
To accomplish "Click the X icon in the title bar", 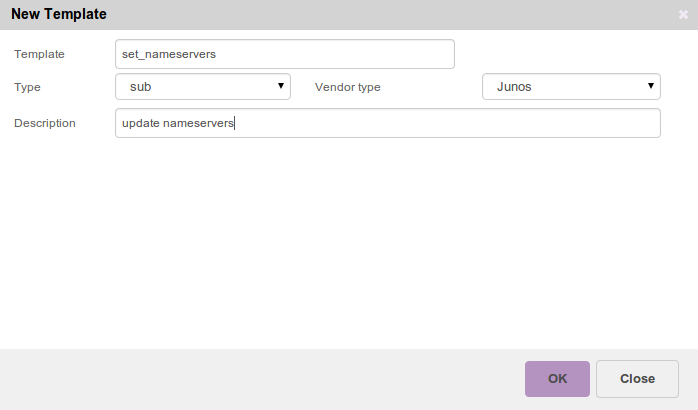I will [x=682, y=15].
